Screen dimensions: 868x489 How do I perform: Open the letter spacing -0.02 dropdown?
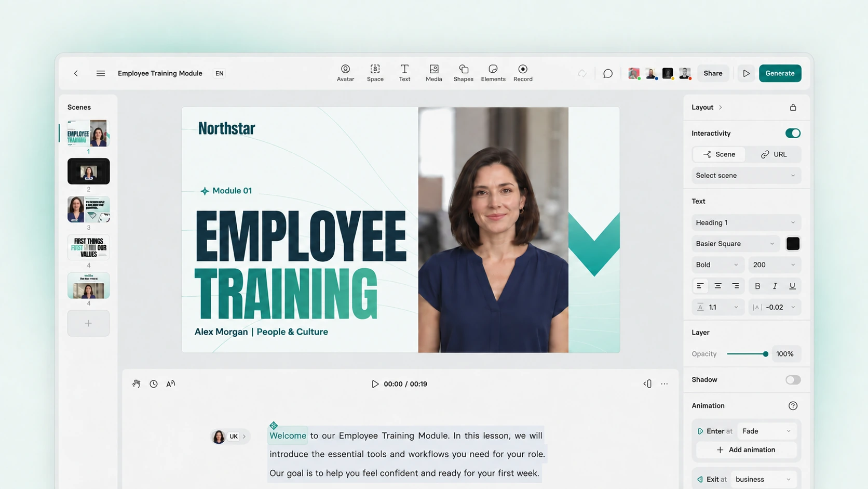coord(774,307)
